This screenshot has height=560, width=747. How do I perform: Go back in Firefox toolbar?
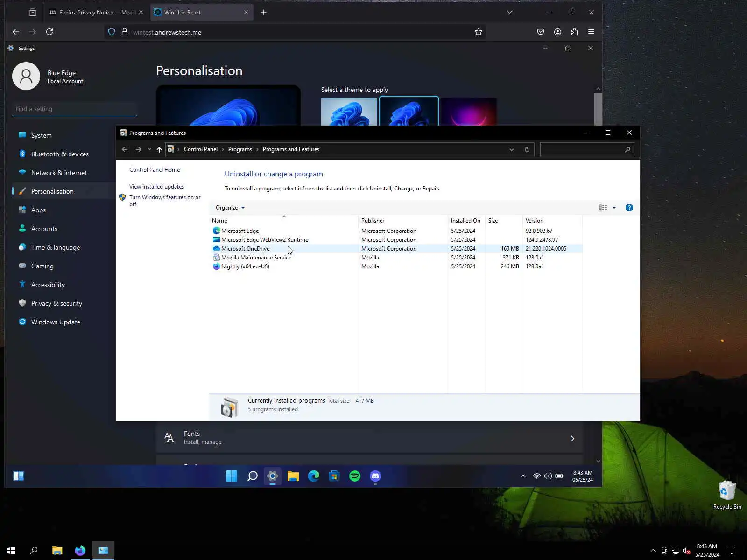pos(16,32)
